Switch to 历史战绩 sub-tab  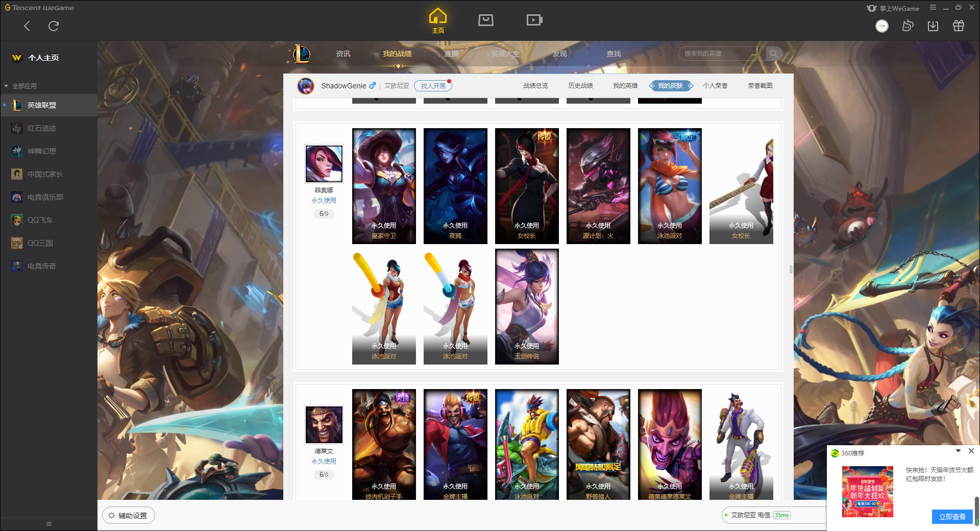(580, 86)
